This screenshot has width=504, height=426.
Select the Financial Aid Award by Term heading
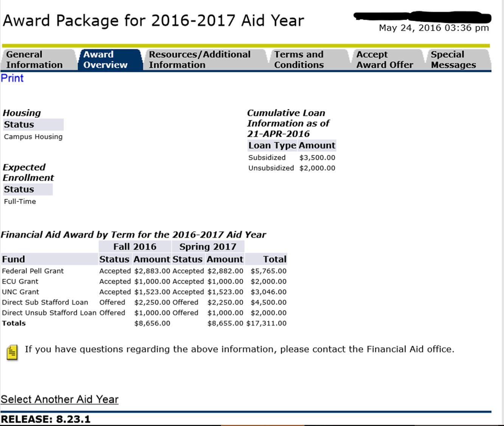(133, 235)
